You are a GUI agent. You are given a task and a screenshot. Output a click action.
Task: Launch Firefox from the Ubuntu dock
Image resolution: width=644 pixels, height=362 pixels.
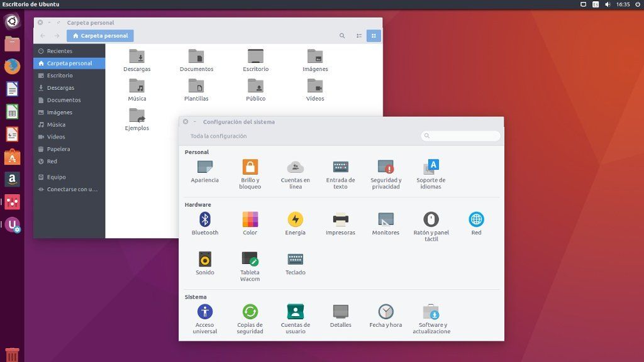click(x=12, y=66)
